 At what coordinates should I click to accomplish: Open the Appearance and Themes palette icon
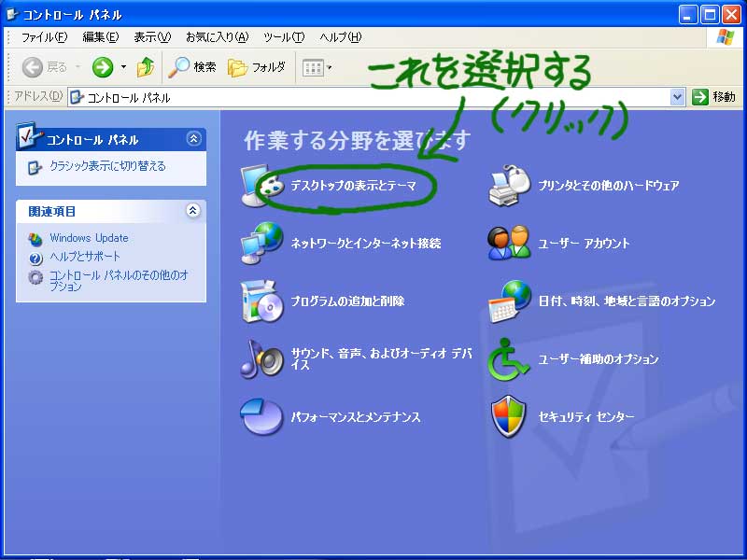click(x=262, y=186)
